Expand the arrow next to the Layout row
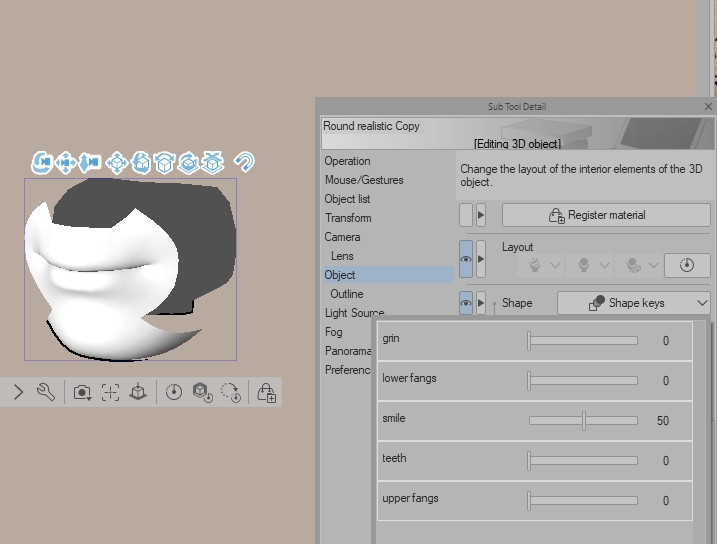 click(x=481, y=259)
